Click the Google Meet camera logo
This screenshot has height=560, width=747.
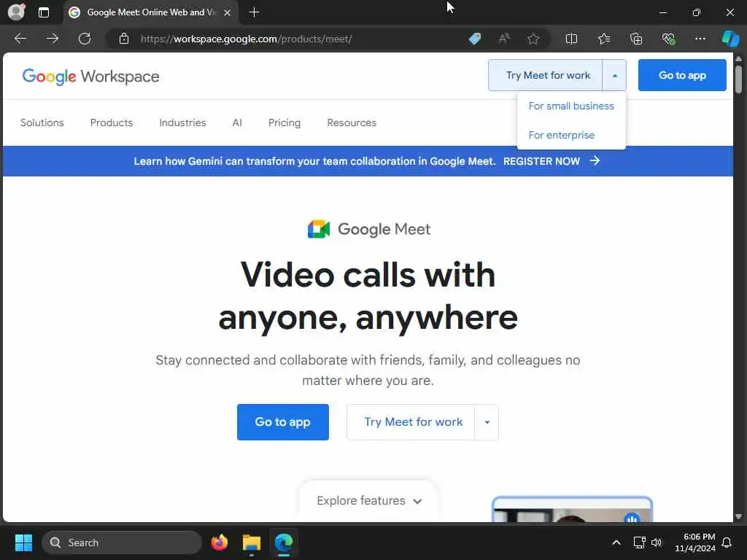(x=319, y=229)
